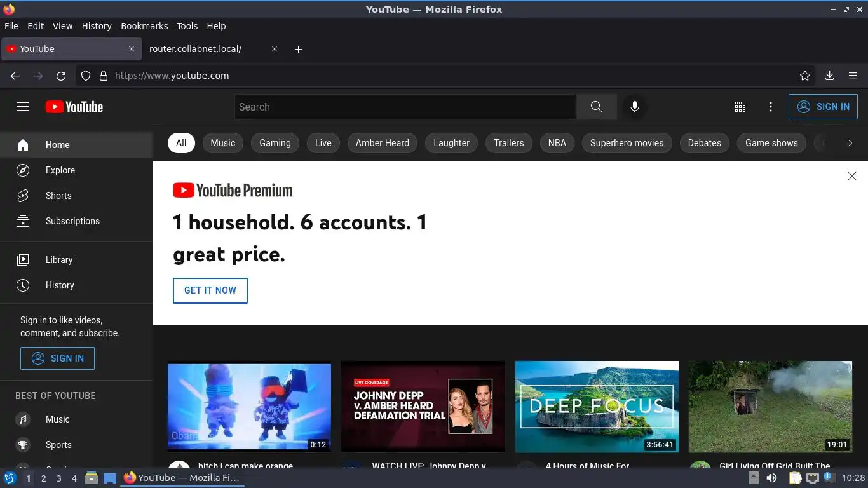Open Johnny Depp v. Amber Heard thumbnail
868x488 pixels.
click(x=423, y=407)
